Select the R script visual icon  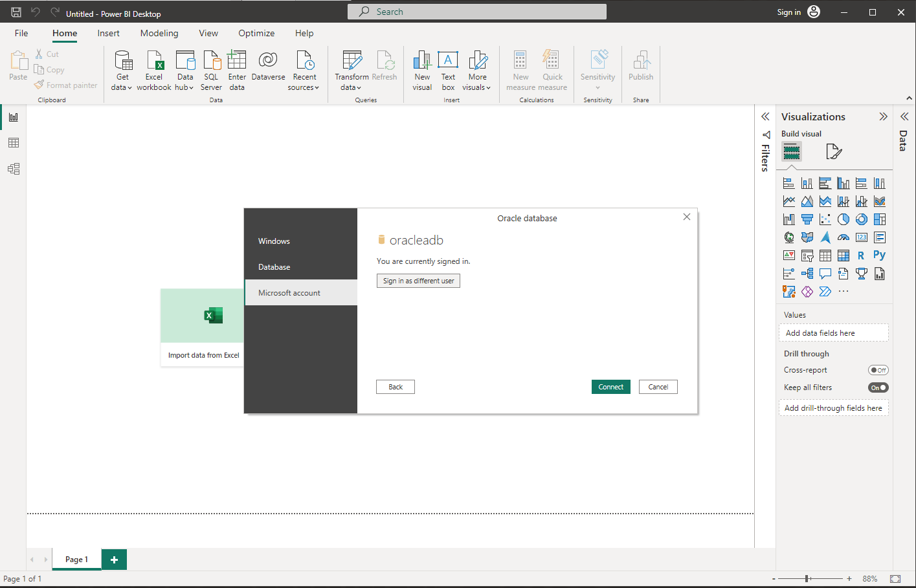[x=861, y=255]
